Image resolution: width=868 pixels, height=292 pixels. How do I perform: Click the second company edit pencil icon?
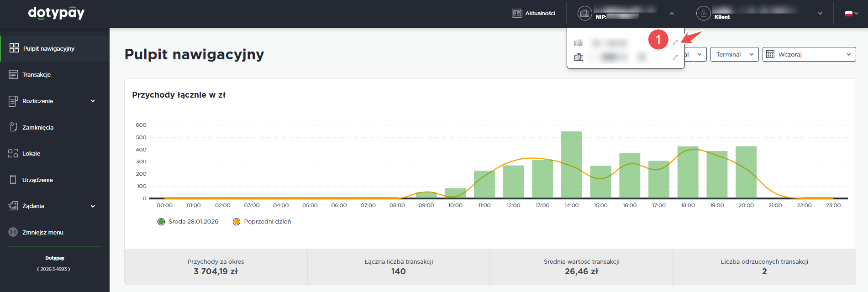click(675, 57)
